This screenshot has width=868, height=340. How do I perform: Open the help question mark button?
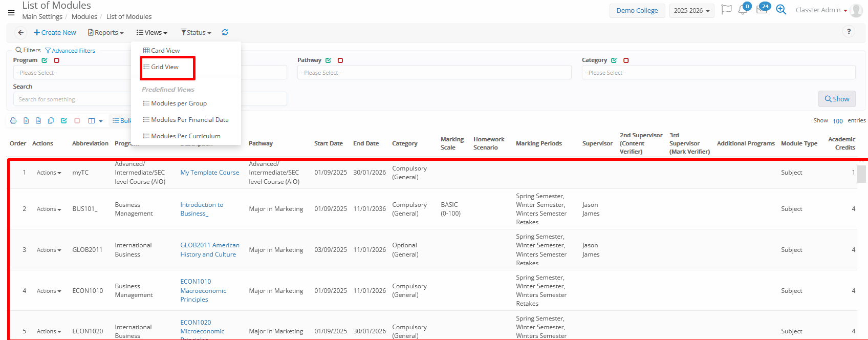(x=849, y=32)
